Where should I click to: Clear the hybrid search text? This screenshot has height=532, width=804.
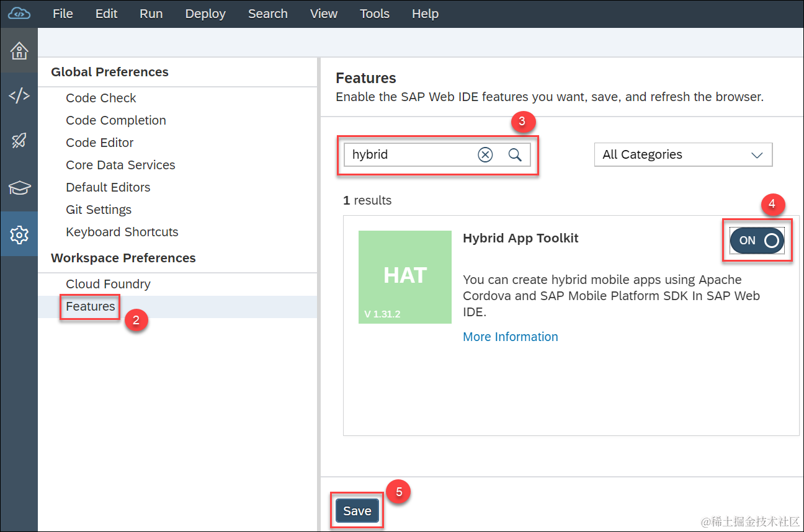tap(485, 155)
